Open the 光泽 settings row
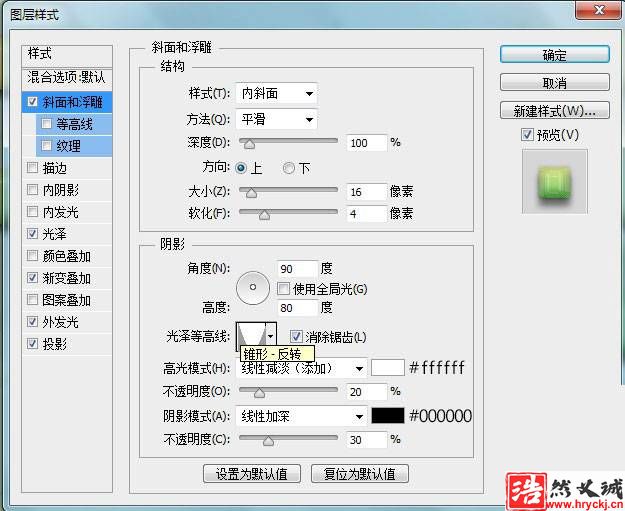The image size is (625, 511). click(67, 234)
